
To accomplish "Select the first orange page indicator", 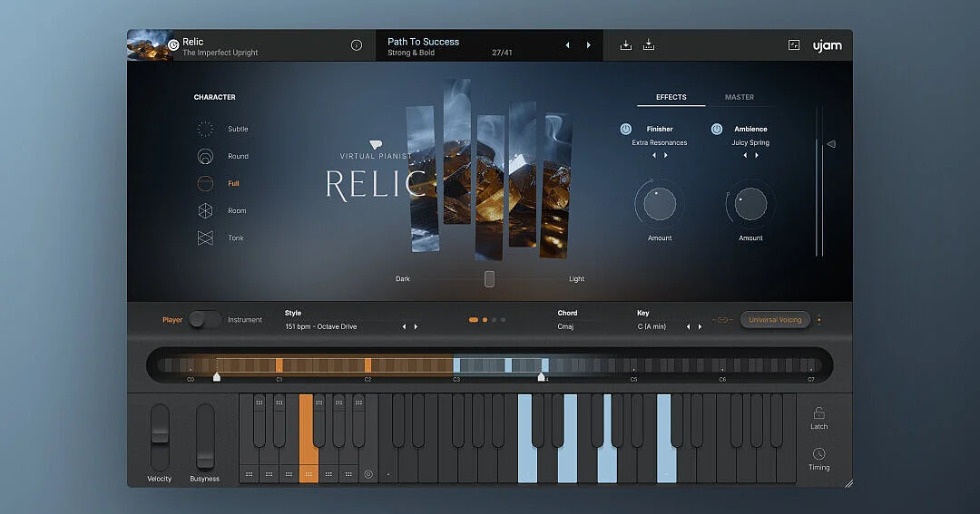I will pyautogui.click(x=474, y=320).
